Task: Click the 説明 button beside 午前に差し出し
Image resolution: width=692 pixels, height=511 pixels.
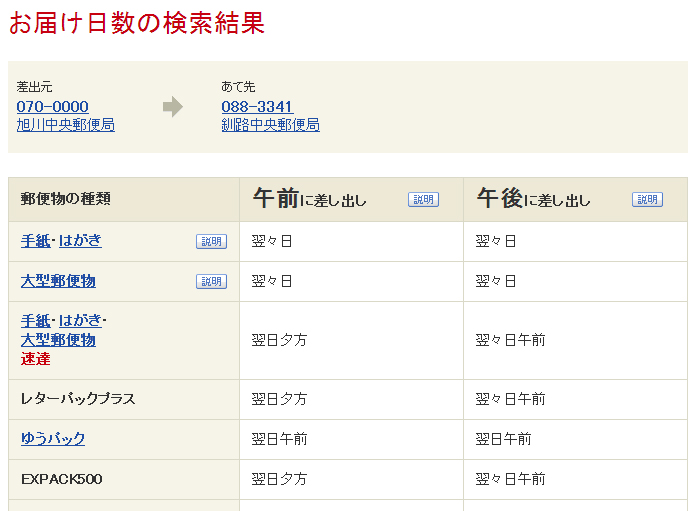Action: (423, 199)
